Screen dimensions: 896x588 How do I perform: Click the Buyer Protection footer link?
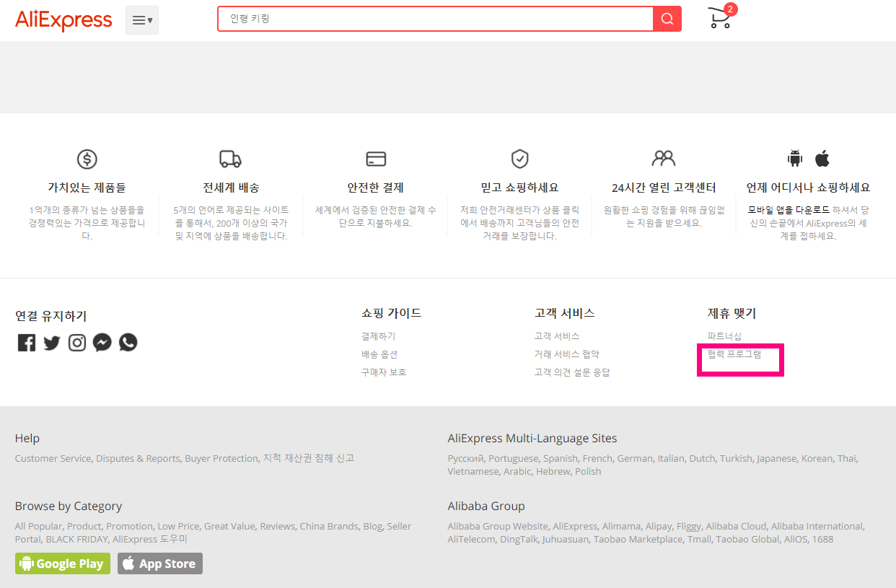221,458
